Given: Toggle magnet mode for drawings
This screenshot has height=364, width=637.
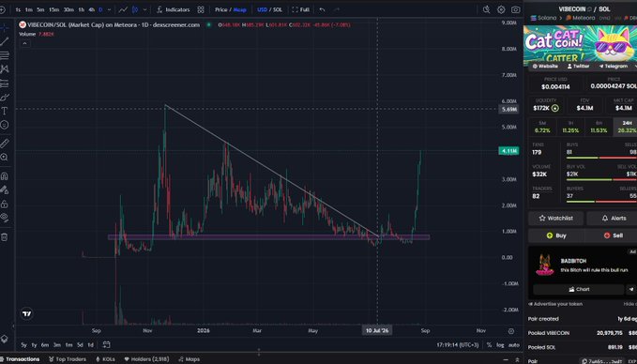Looking at the screenshot, I should click(5, 176).
